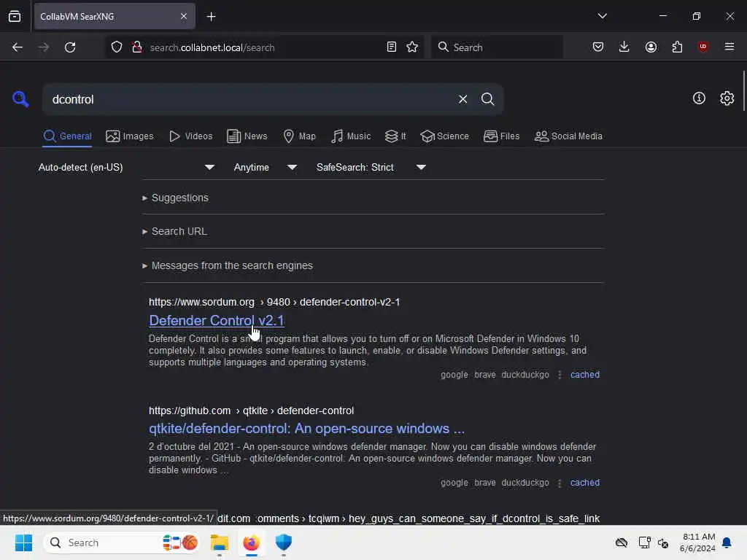Open Windows Security shield in taskbar
Viewport: 747px width, 560px height.
click(284, 542)
